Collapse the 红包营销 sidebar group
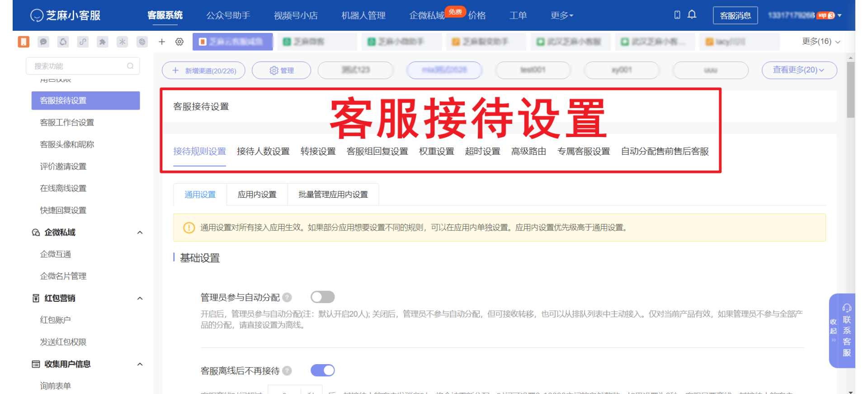The width and height of the screenshot is (868, 394). click(x=140, y=298)
